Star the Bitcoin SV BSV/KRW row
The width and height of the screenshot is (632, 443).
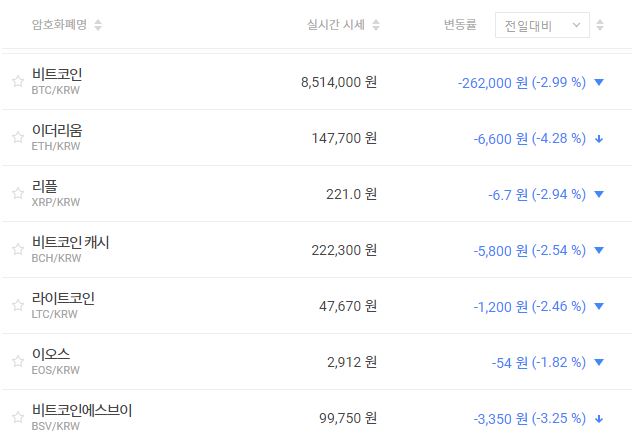(17, 418)
